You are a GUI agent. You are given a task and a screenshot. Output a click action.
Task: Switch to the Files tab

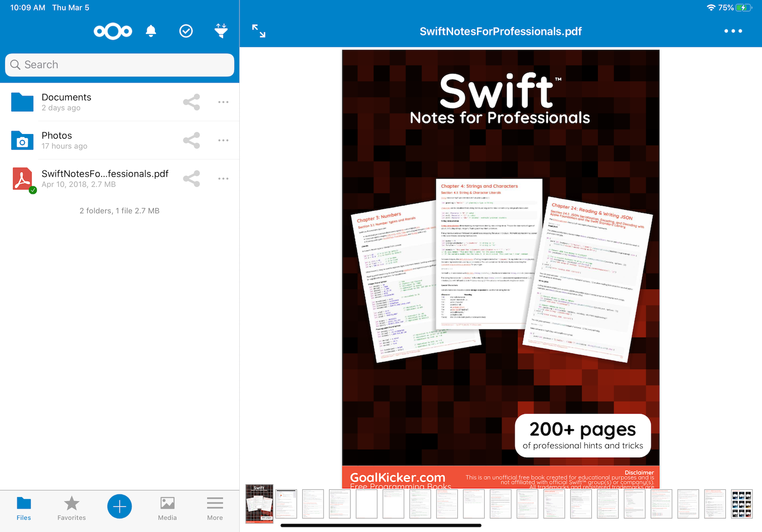click(x=24, y=509)
